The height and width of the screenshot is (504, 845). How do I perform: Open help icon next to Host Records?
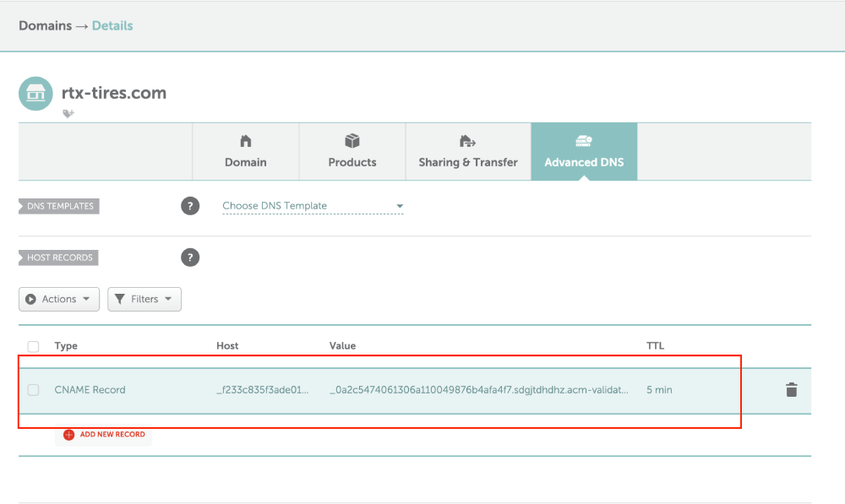(x=189, y=257)
